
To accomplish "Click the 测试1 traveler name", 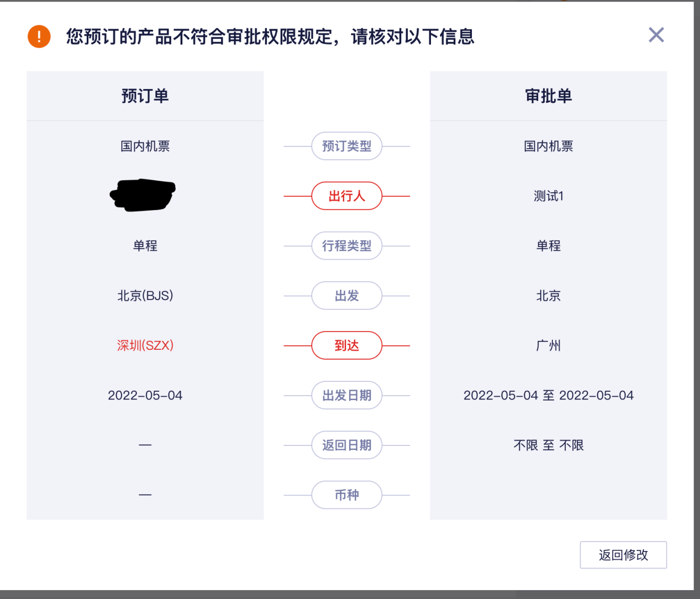I will coord(548,196).
